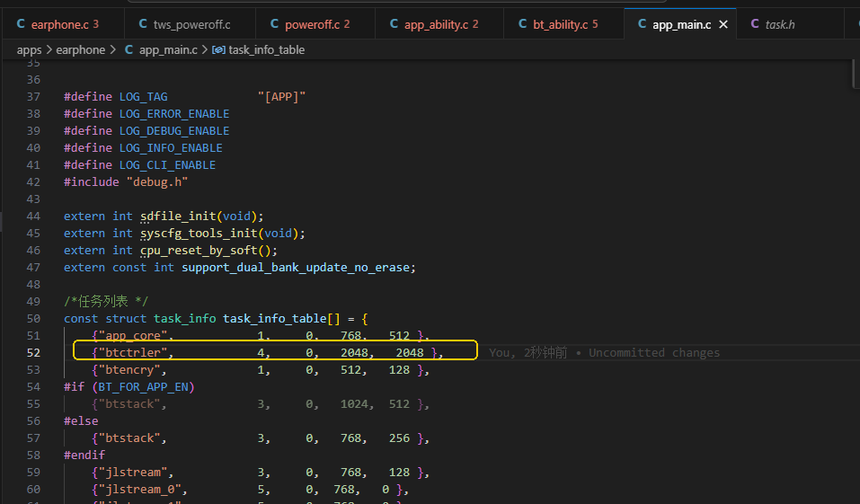Screen dimensions: 860x504
Task: Click the #endif directive
Action: click(x=84, y=455)
